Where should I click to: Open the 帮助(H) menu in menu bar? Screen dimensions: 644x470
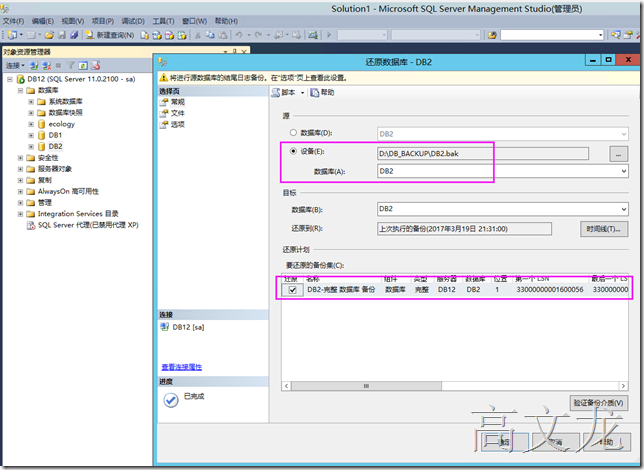226,21
